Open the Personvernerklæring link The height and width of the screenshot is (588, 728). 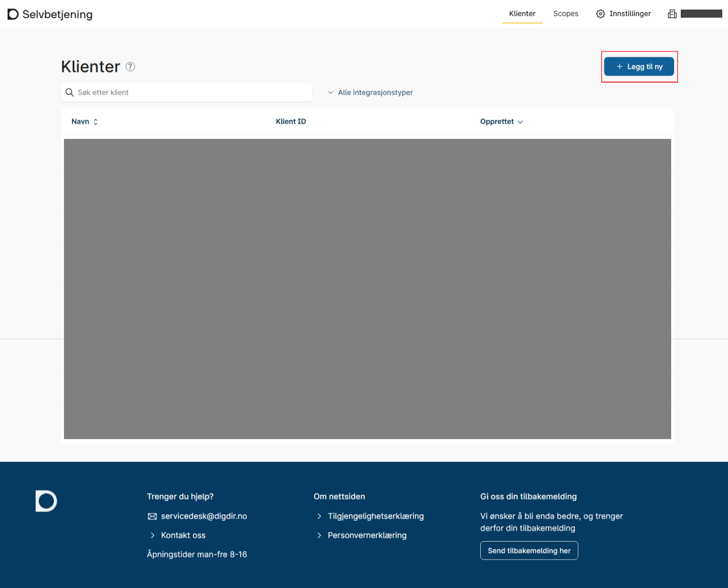point(367,535)
